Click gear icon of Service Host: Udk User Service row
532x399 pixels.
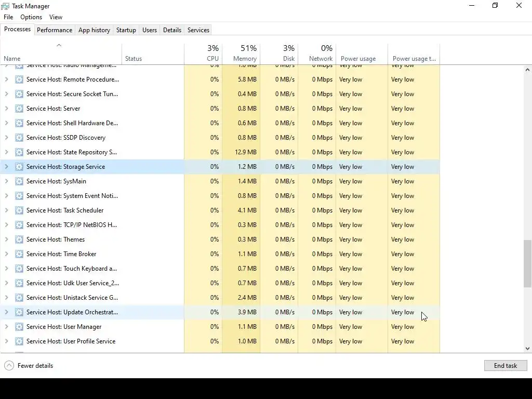tap(19, 284)
